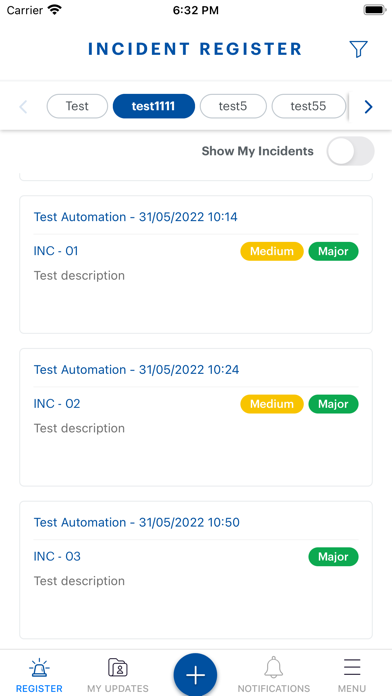Tap the Register siren icon
This screenshot has width=392, height=696.
click(x=40, y=668)
